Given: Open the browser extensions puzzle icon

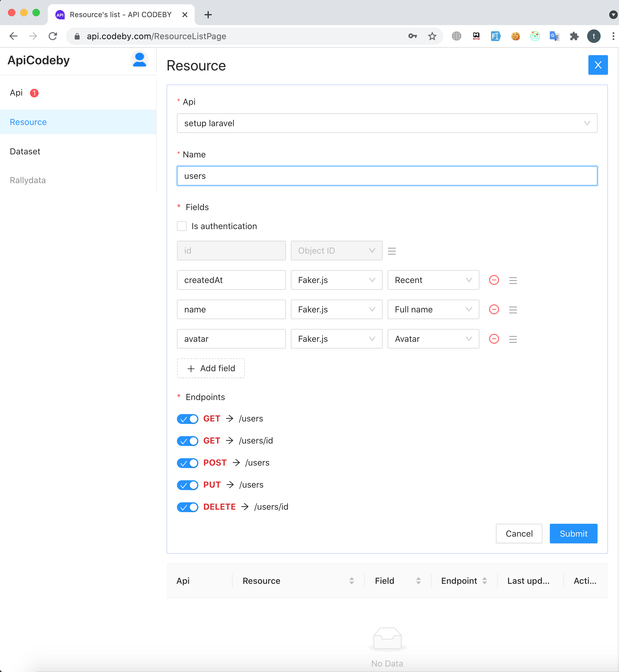Looking at the screenshot, I should 574,36.
